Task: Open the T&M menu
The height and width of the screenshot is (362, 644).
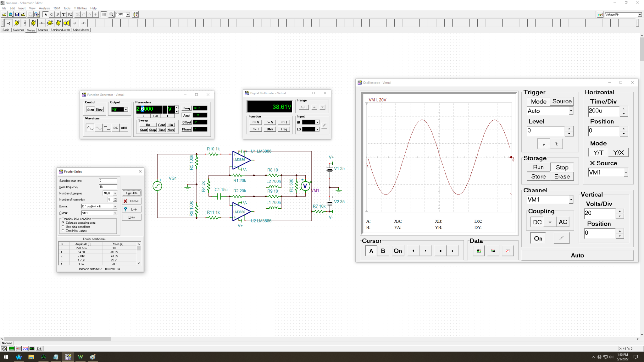Action: coord(57,8)
